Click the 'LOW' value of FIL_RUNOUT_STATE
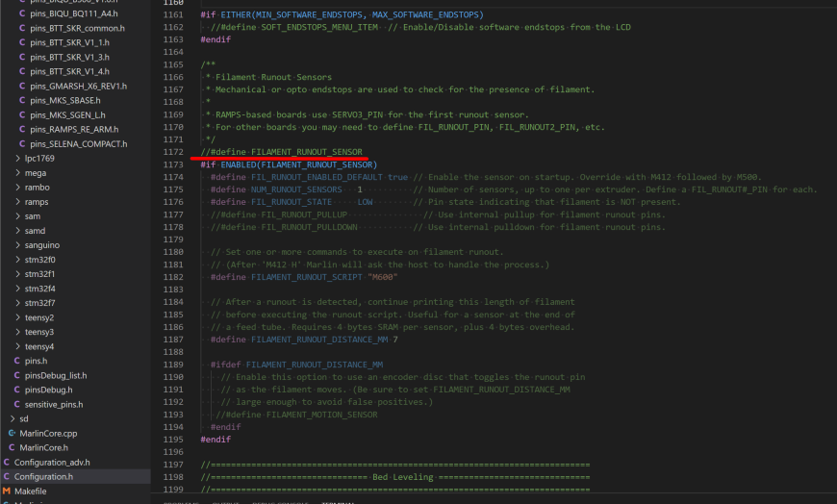 (x=366, y=202)
